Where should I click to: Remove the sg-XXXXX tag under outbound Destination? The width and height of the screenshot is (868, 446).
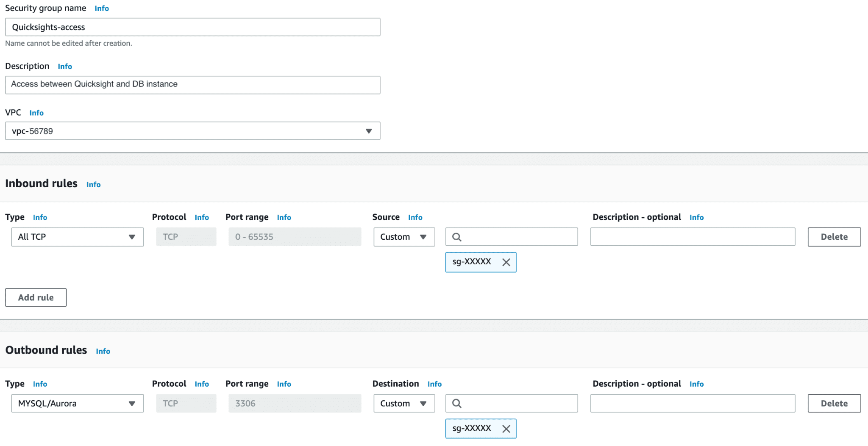point(507,429)
